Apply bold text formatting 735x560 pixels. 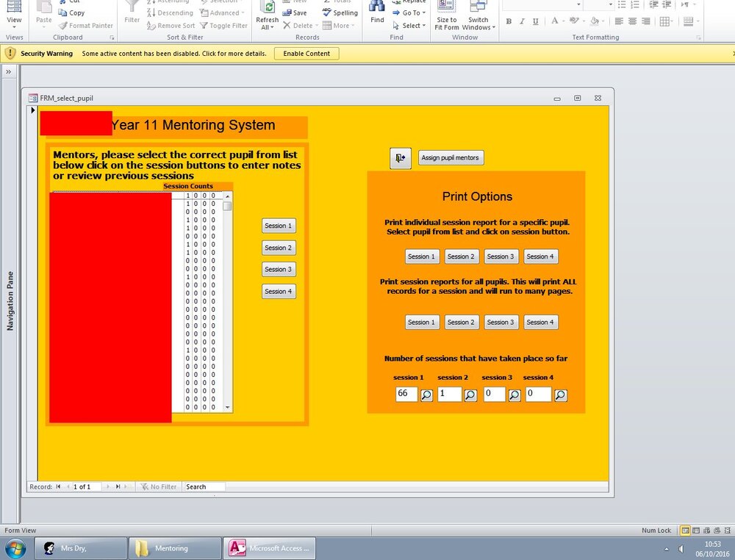pyautogui.click(x=509, y=21)
